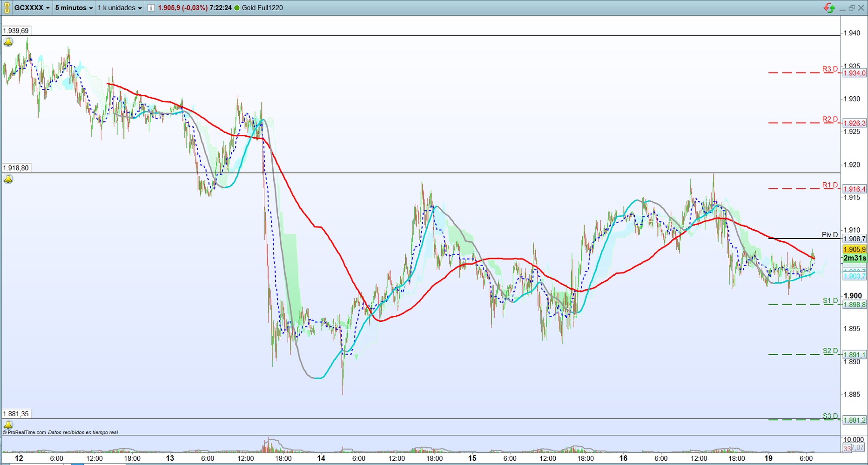Select the 1.881,35 alert price label

[16, 414]
